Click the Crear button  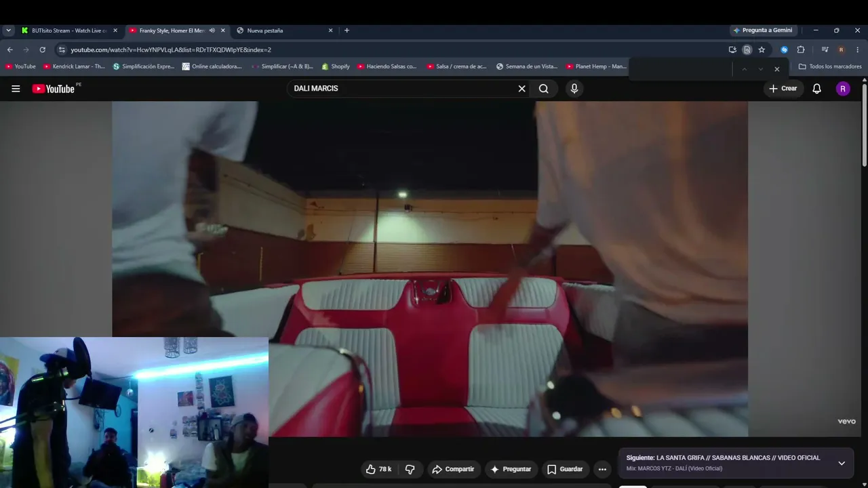pyautogui.click(x=783, y=89)
